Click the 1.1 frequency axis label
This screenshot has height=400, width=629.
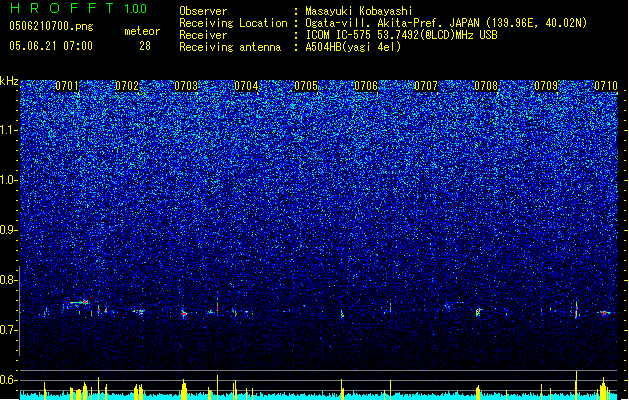click(8, 130)
